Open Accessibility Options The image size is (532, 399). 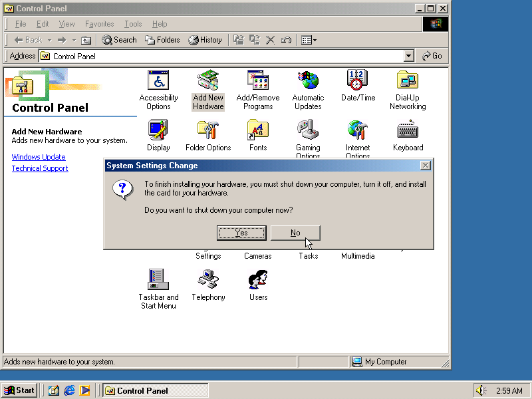point(158,83)
